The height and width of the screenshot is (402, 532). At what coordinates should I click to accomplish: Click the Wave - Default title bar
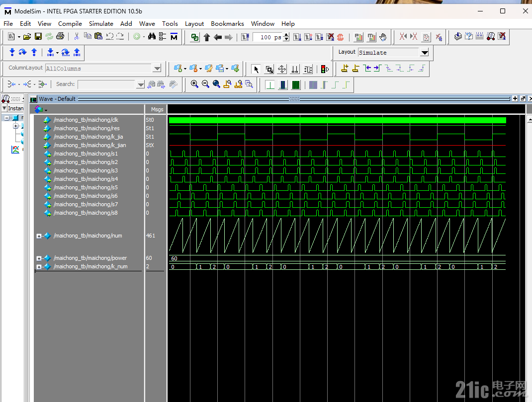270,99
